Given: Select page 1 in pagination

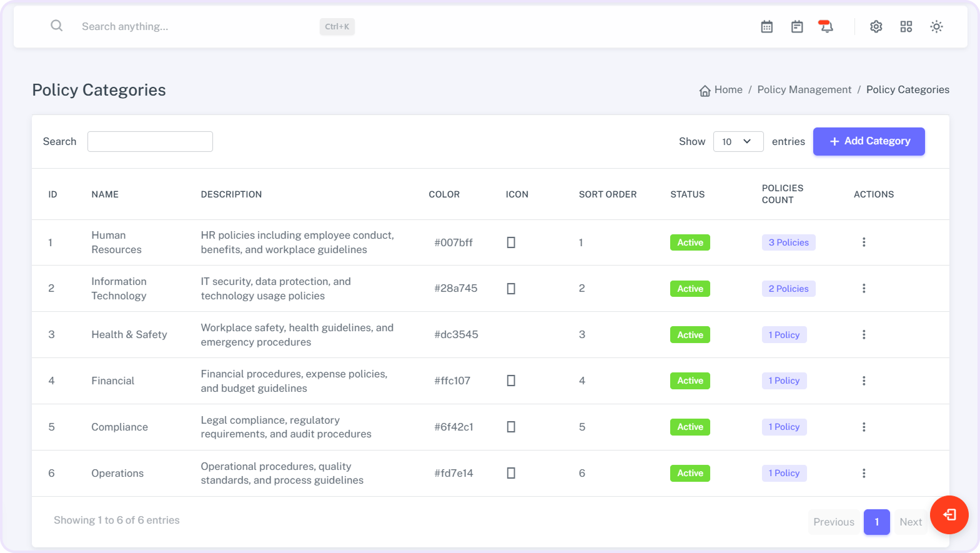Looking at the screenshot, I should point(876,522).
